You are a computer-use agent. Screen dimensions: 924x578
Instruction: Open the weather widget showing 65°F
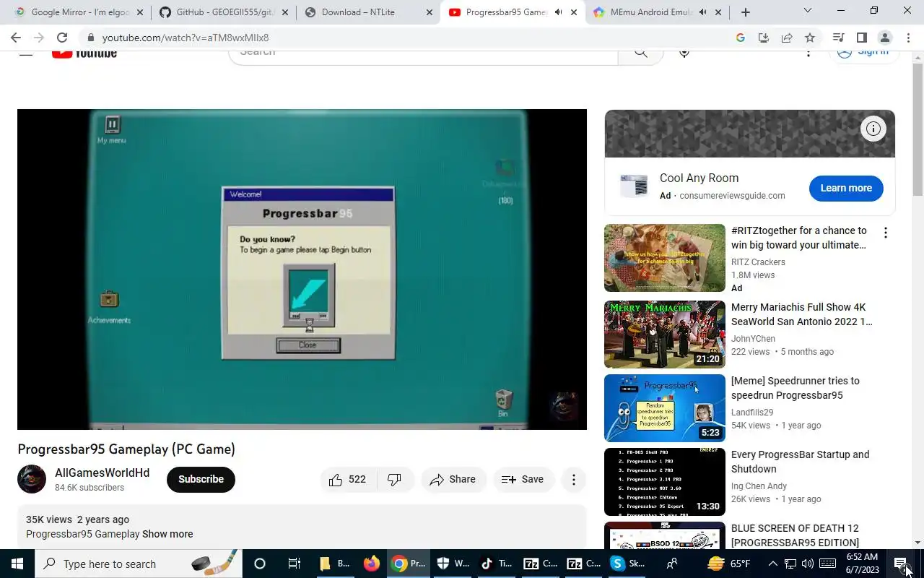[729, 564]
